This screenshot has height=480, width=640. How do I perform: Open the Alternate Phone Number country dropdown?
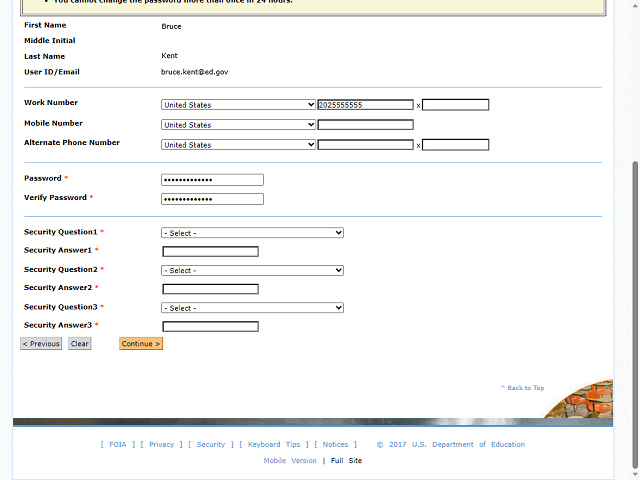click(238, 145)
